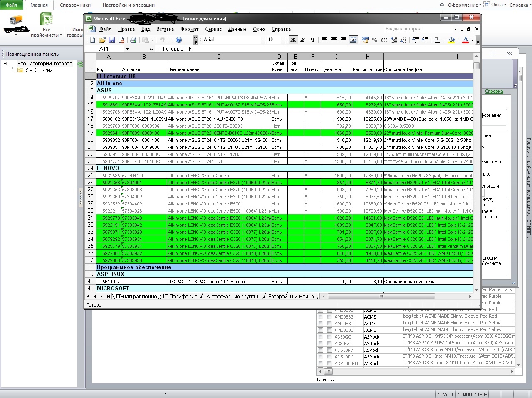Decrease decimal places icon
Viewport: 532px width, 398px height.
[x=403, y=40]
